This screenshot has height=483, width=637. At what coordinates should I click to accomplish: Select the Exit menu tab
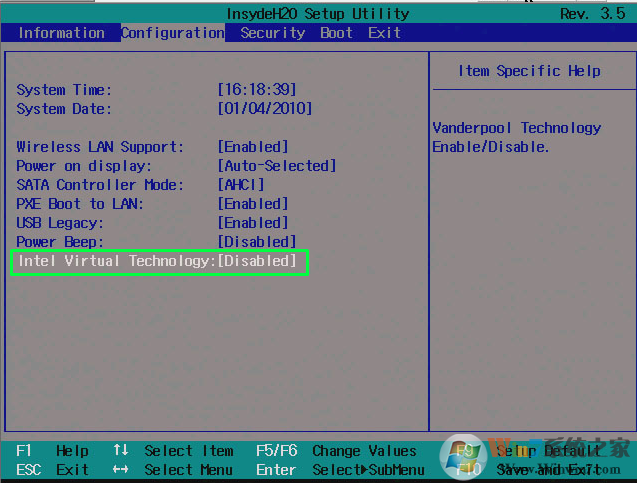tap(384, 33)
